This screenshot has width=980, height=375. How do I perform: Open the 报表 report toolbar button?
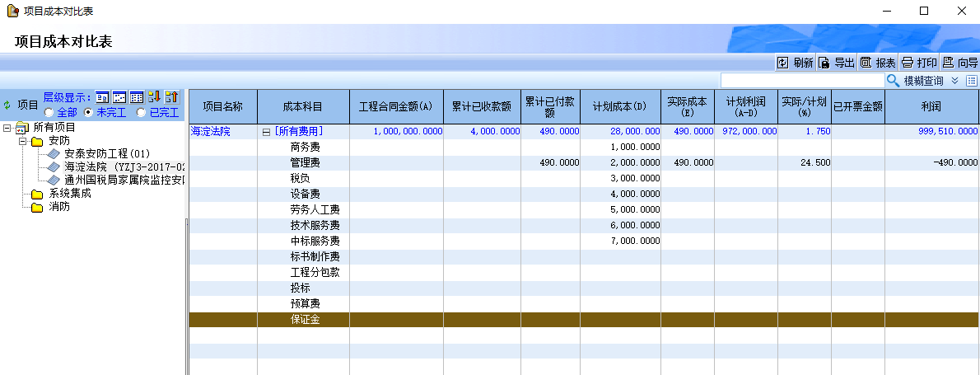(878, 63)
